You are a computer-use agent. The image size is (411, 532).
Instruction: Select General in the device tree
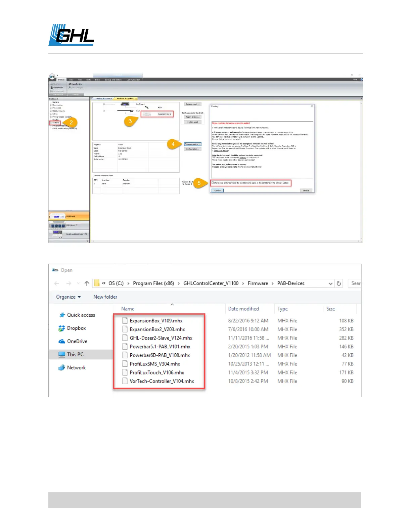(x=56, y=102)
